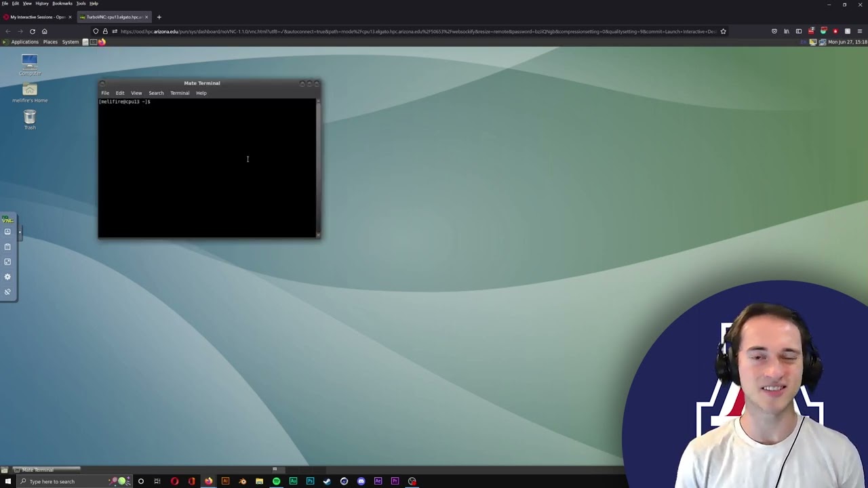868x488 pixels.
Task: Open MATE Places menu
Action: coord(50,42)
